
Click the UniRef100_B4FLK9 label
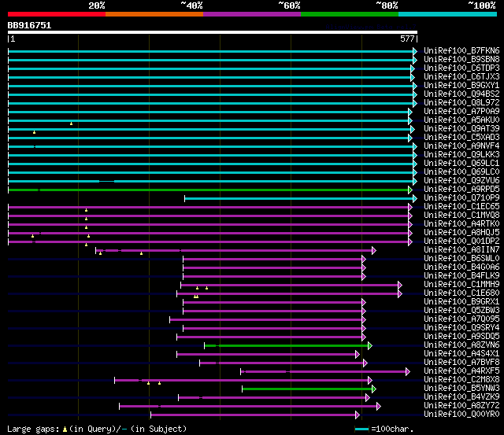pos(461,276)
